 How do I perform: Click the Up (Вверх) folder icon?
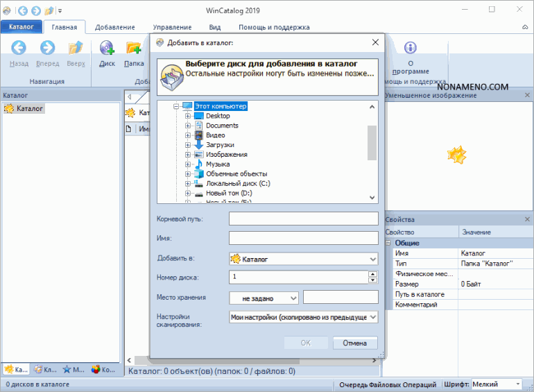(x=76, y=48)
